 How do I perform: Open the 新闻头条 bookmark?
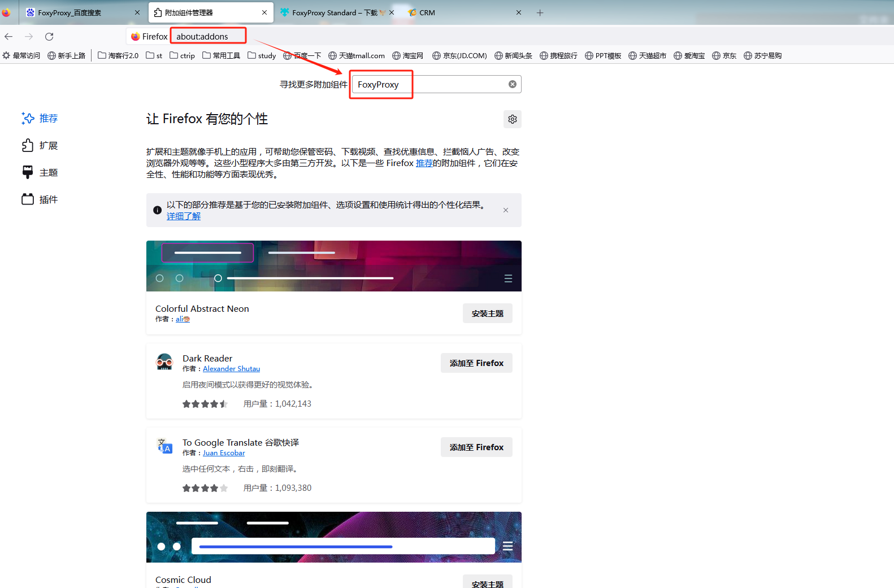(513, 55)
